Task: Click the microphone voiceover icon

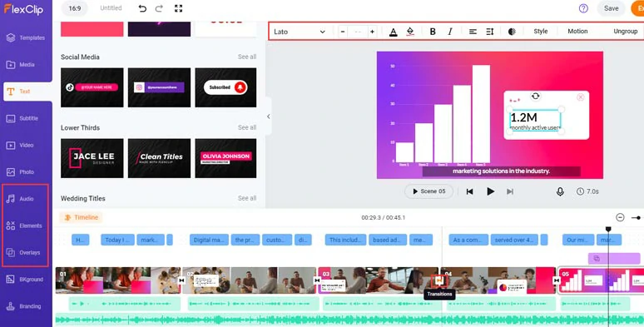Action: pyautogui.click(x=560, y=191)
